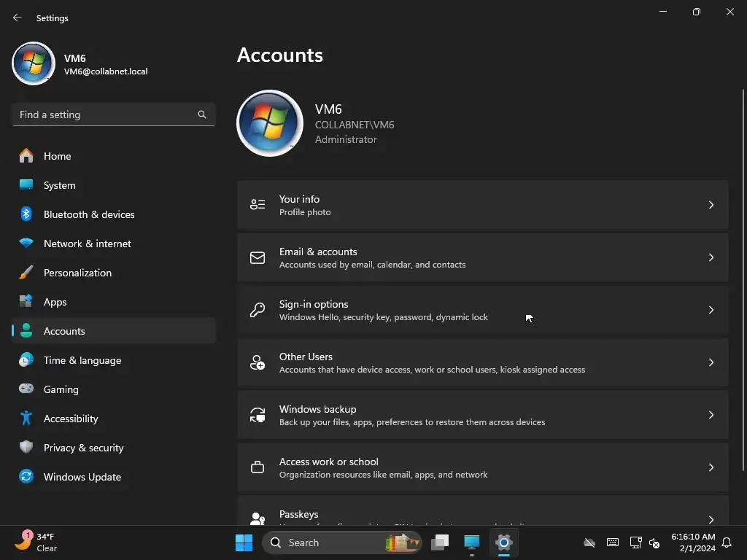Expand the Passkeys row chevron
Image resolution: width=747 pixels, height=560 pixels.
pos(711,519)
